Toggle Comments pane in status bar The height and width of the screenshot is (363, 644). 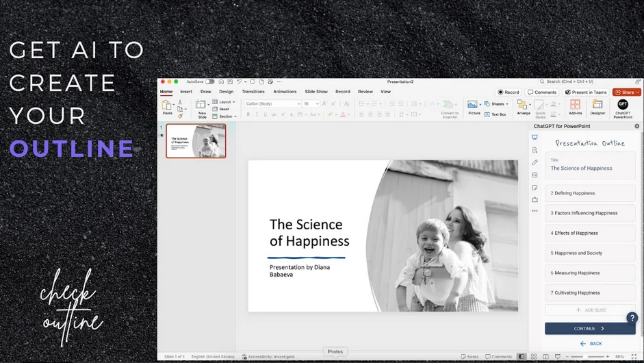[498, 356]
